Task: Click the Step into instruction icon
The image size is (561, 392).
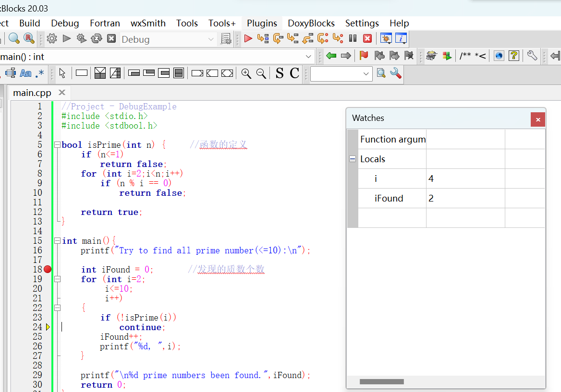Action: (338, 38)
